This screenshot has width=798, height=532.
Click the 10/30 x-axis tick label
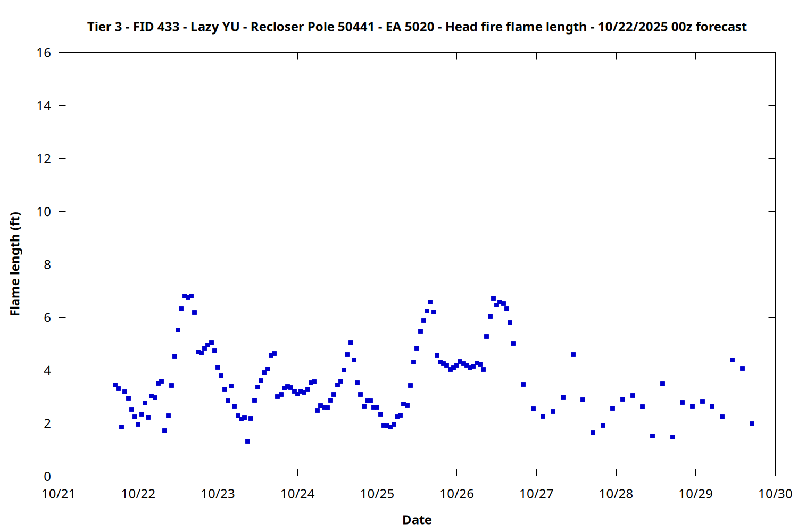click(775, 494)
